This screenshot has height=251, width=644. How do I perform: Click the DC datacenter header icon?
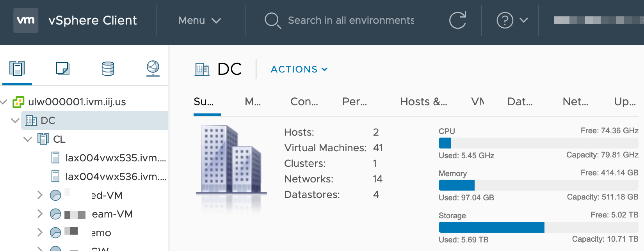[202, 69]
